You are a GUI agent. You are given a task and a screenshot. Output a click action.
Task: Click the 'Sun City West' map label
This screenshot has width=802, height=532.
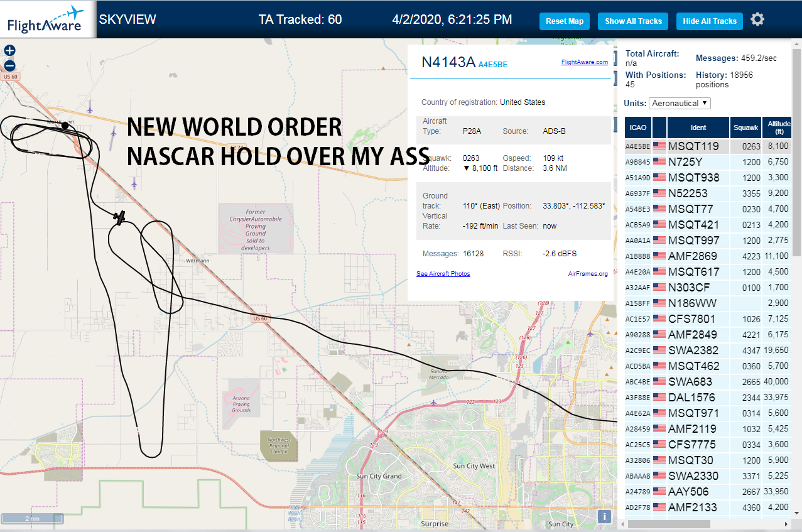(474, 466)
